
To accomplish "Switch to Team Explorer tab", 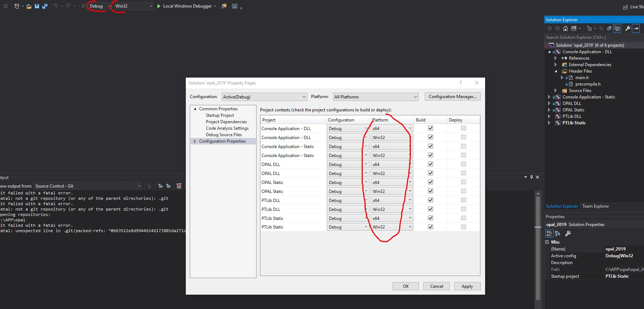I will coord(596,206).
